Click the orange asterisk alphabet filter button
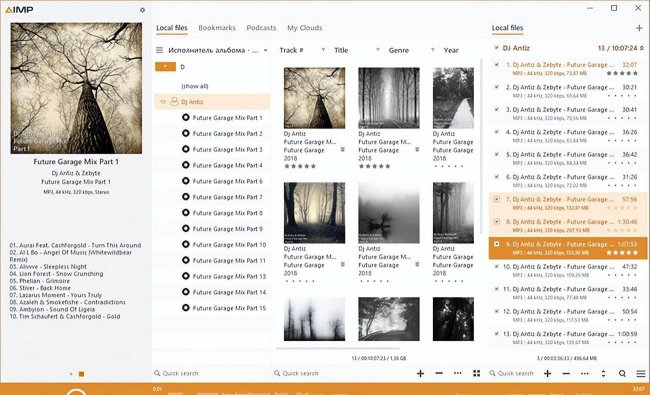The width and height of the screenshot is (650, 395). (x=165, y=66)
